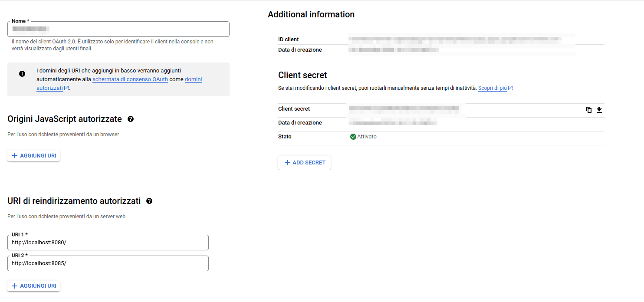Open the schermata di consenso OAuth link
The image size is (644, 302).
(x=130, y=79)
